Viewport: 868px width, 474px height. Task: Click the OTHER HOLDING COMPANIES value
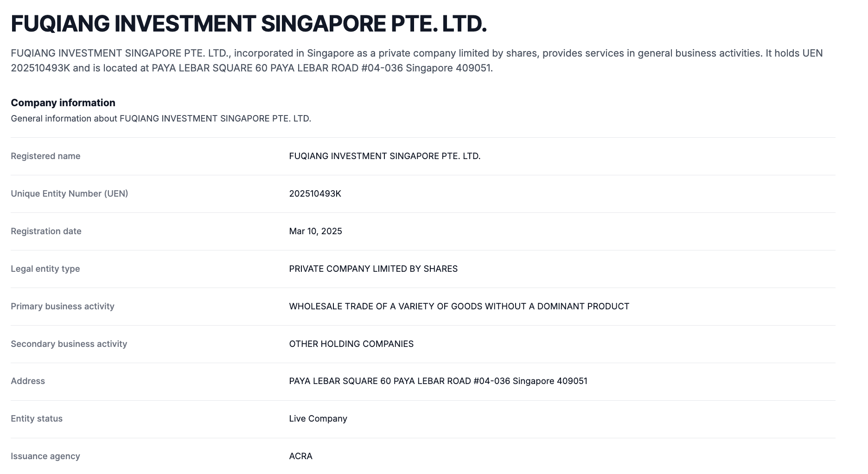(351, 344)
